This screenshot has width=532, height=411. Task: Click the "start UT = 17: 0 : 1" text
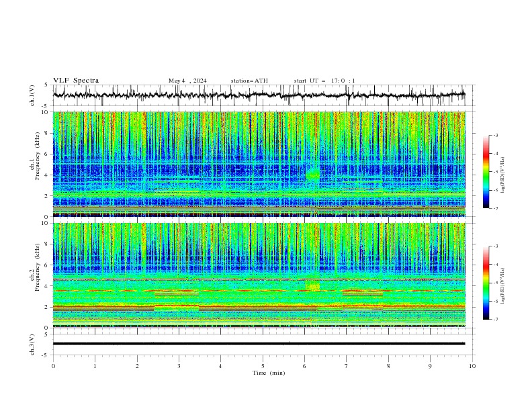click(x=324, y=81)
